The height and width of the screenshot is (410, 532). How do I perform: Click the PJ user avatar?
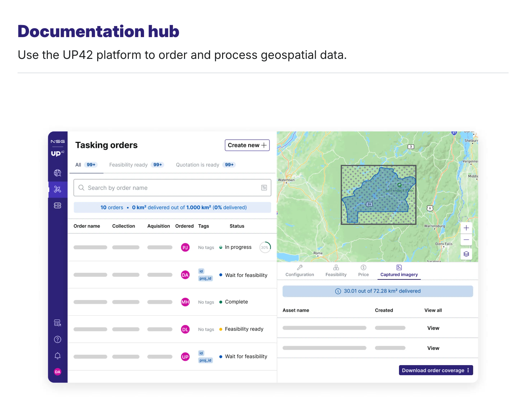[185, 247]
